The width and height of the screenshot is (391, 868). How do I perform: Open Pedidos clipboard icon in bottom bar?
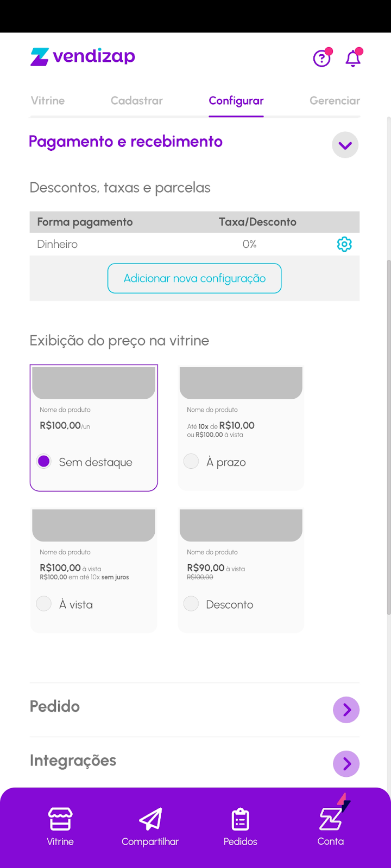click(x=240, y=819)
